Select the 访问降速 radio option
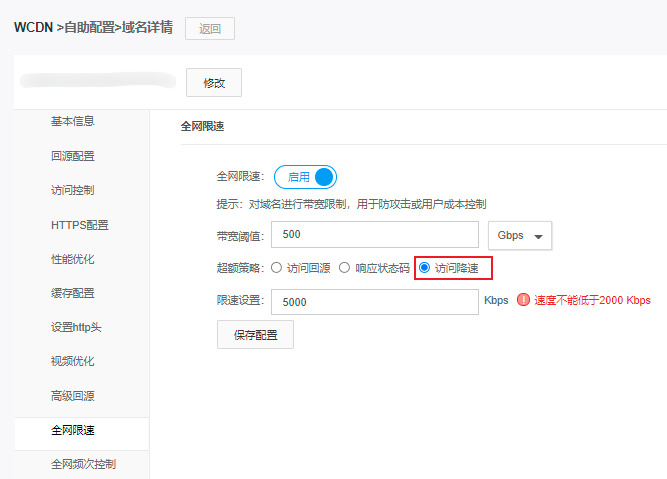 [x=425, y=268]
